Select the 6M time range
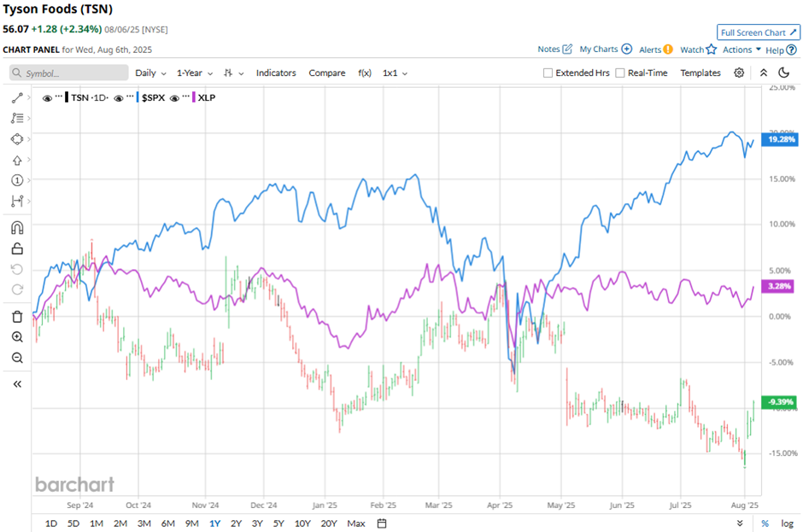This screenshot has height=532, width=803. [168, 523]
